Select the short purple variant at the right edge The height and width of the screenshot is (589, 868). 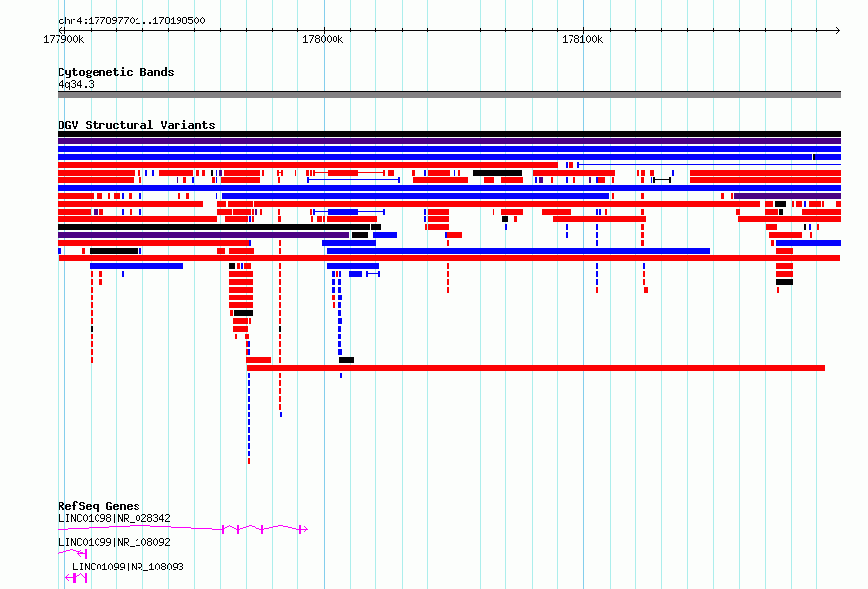787,196
